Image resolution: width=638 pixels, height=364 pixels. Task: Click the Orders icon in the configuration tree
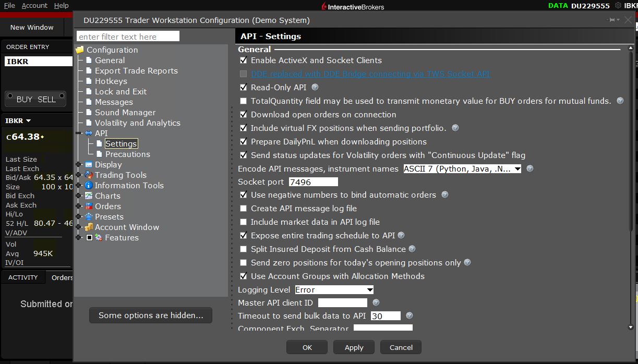tap(89, 206)
